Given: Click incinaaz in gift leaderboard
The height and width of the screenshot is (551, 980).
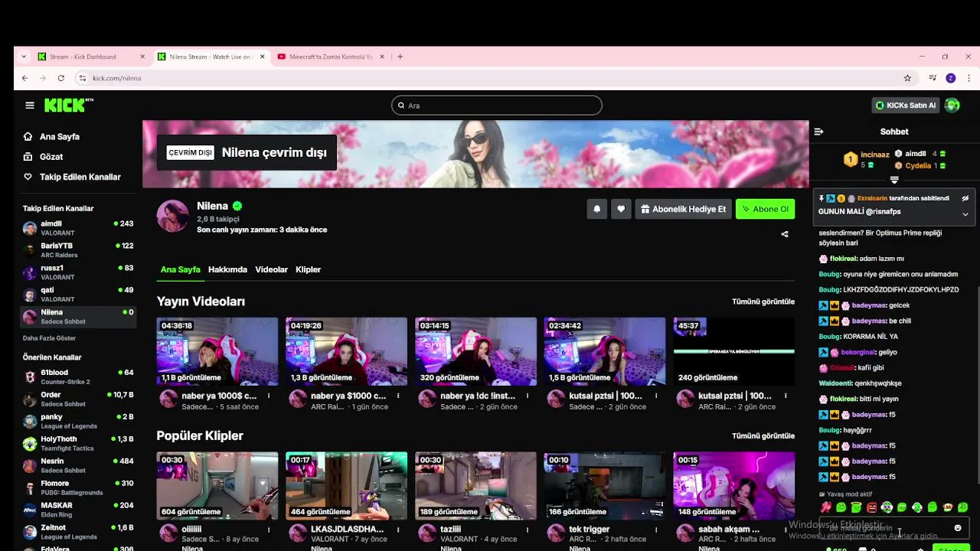Looking at the screenshot, I should 875,155.
